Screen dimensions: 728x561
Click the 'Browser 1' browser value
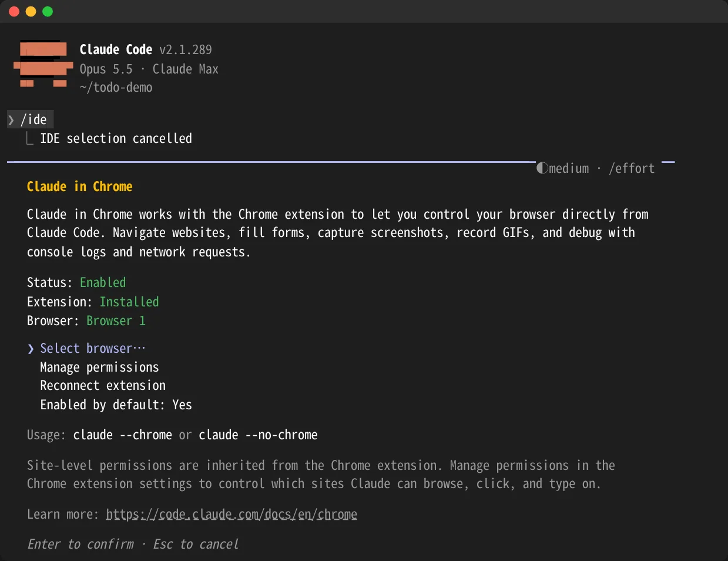click(x=116, y=320)
